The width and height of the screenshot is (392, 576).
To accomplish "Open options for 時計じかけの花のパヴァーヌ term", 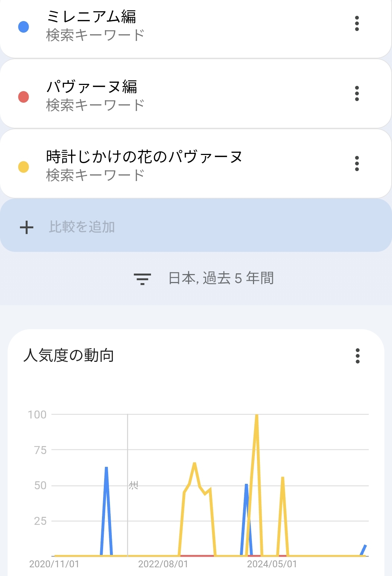I will pos(357,164).
